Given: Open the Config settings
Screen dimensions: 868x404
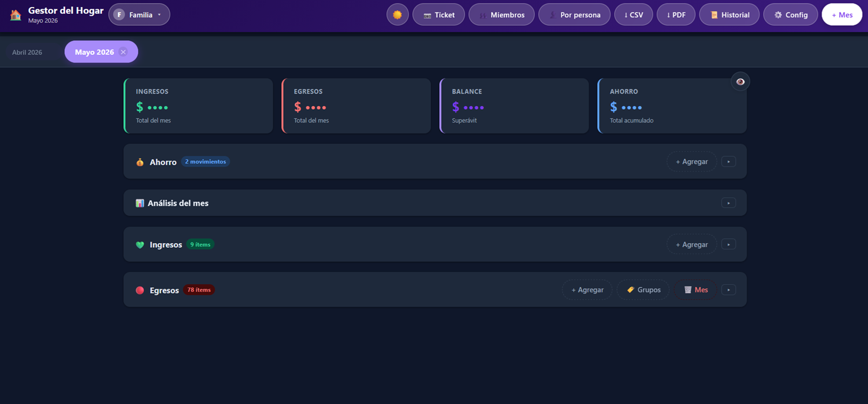Looking at the screenshot, I should pos(791,15).
